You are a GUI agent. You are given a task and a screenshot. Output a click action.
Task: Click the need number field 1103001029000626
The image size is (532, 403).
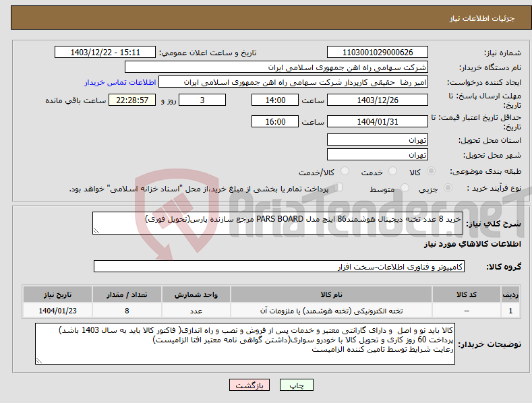pos(378,53)
